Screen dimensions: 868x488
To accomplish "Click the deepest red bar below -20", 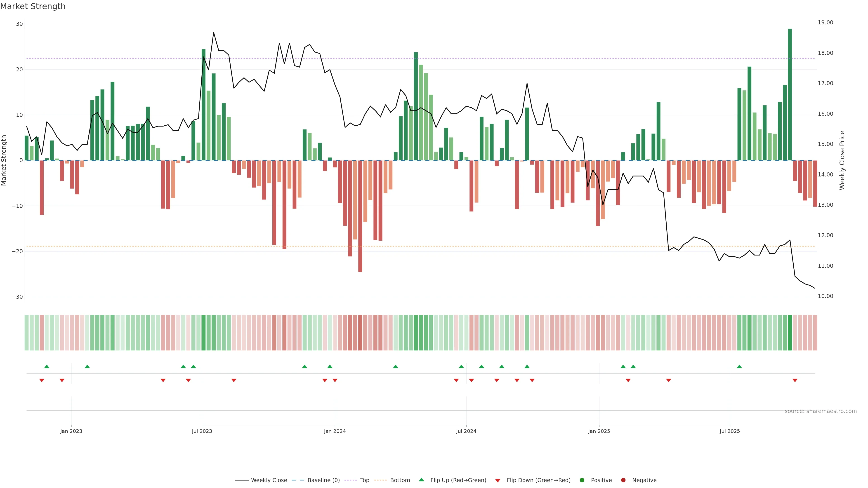I will (360, 216).
